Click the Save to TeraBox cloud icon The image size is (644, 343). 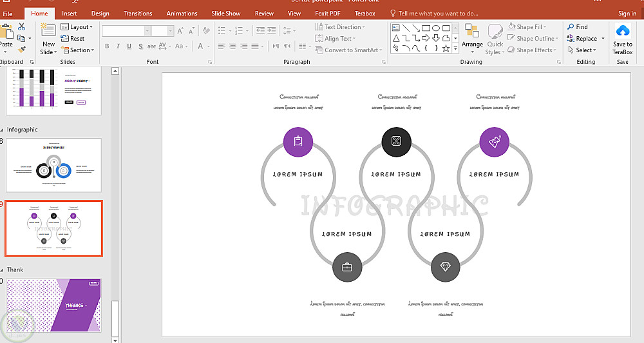click(622, 31)
